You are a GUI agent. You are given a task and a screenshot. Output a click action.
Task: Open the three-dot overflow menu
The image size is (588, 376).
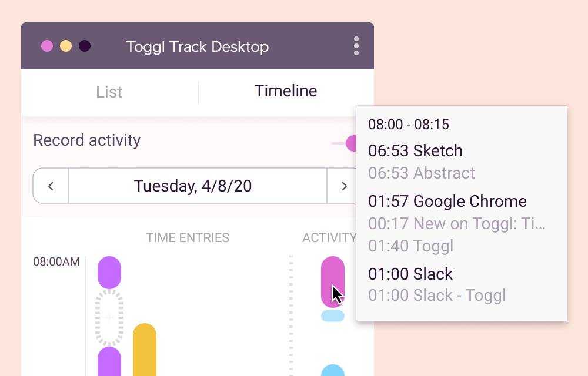tap(356, 46)
